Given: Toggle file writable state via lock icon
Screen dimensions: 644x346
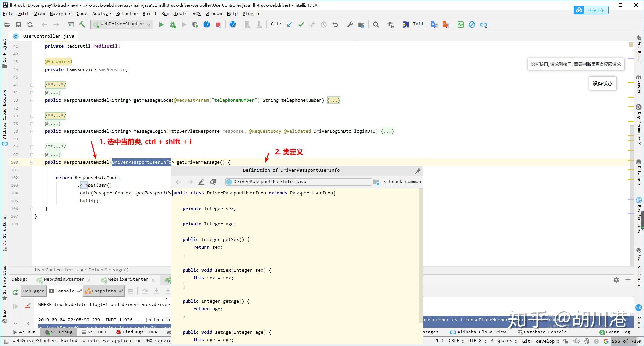Looking at the screenshot, I should 566,341.
